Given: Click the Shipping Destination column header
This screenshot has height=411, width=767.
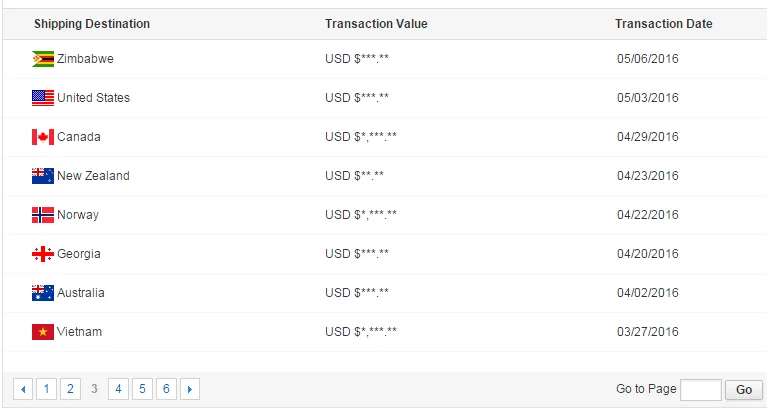Looking at the screenshot, I should tap(92, 24).
